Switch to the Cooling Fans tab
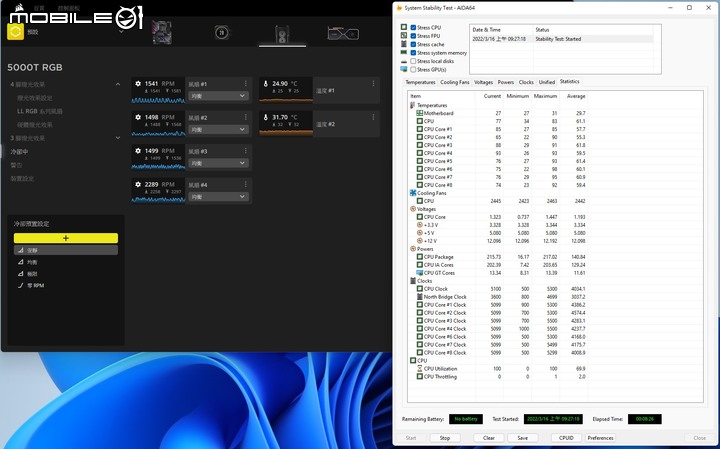 coord(455,82)
